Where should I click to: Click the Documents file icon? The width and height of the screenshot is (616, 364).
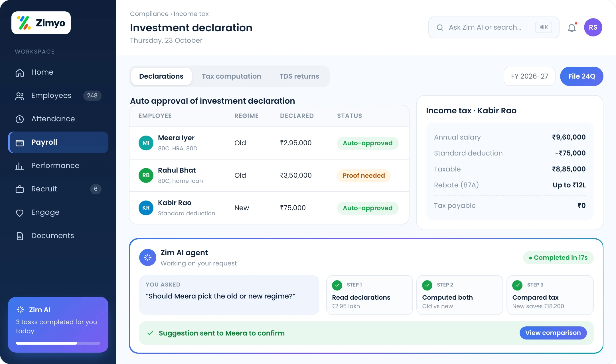pos(20,236)
